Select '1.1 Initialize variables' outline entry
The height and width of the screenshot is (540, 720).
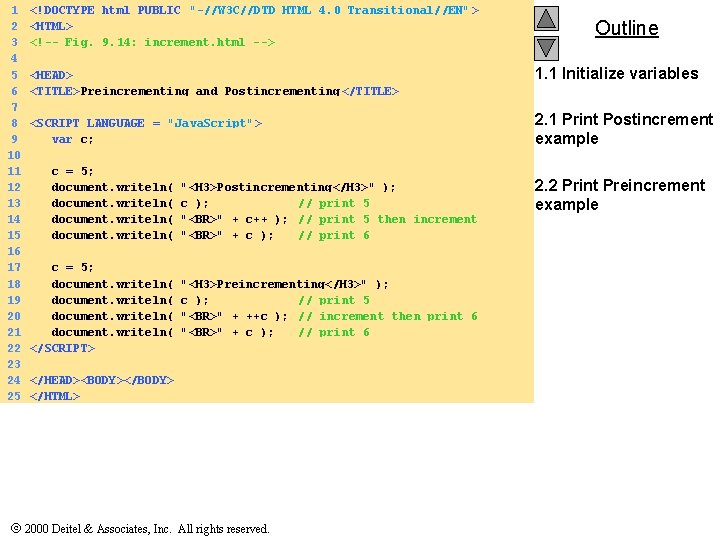click(x=617, y=73)
